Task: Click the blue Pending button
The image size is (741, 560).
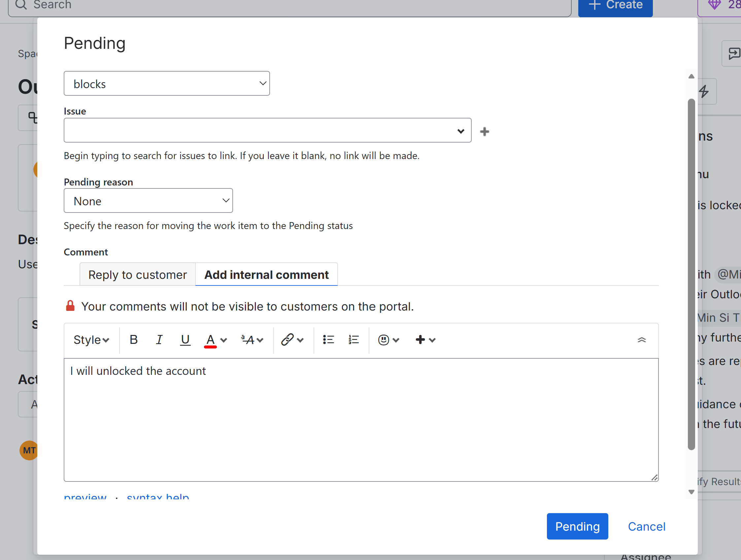Action: pyautogui.click(x=577, y=526)
